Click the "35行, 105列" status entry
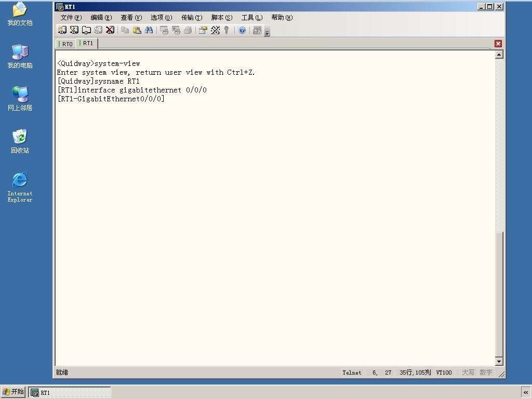Image resolution: width=532 pixels, height=399 pixels. coord(415,373)
